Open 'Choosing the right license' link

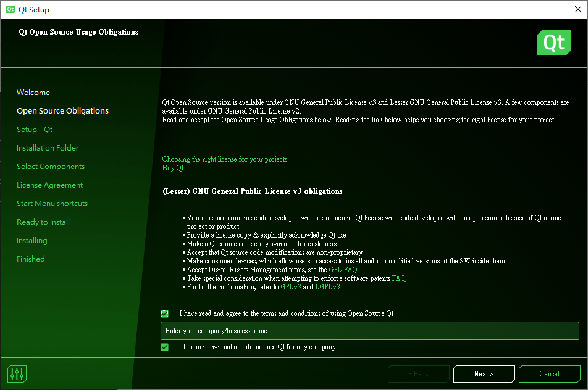tap(225, 159)
